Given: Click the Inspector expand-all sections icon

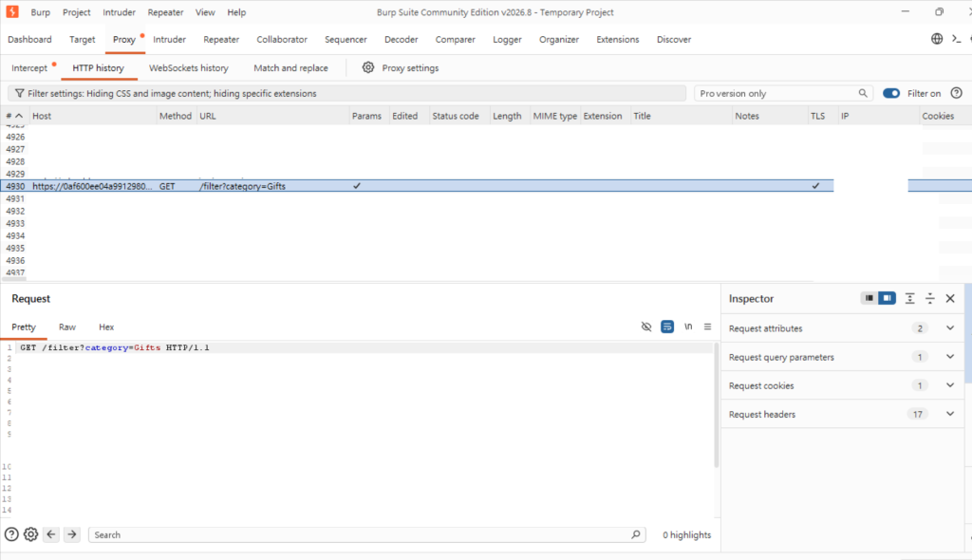Looking at the screenshot, I should [x=910, y=298].
